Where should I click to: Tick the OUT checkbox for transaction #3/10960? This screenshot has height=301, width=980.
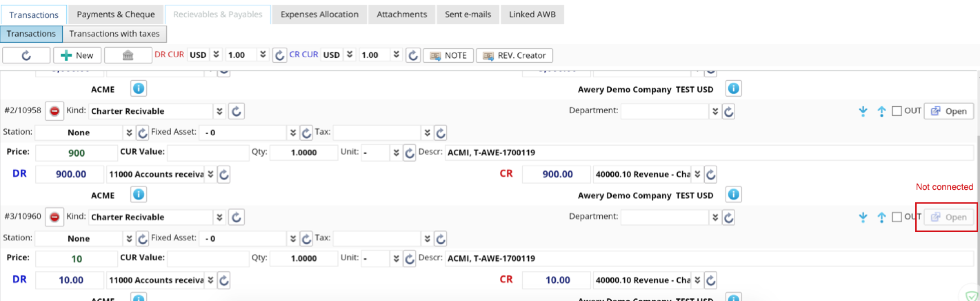[x=896, y=217]
